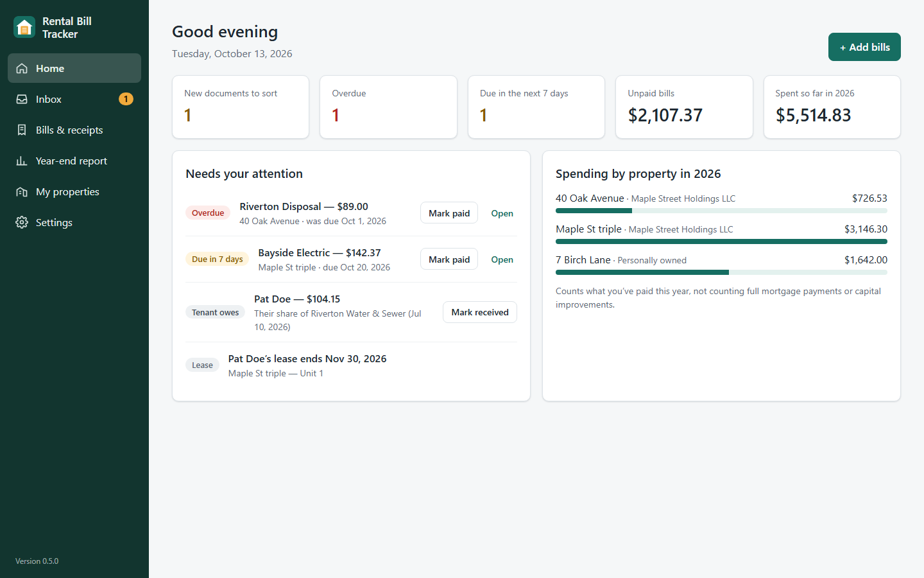Click 'Riverton Disposal — $89.00' title

coord(304,206)
